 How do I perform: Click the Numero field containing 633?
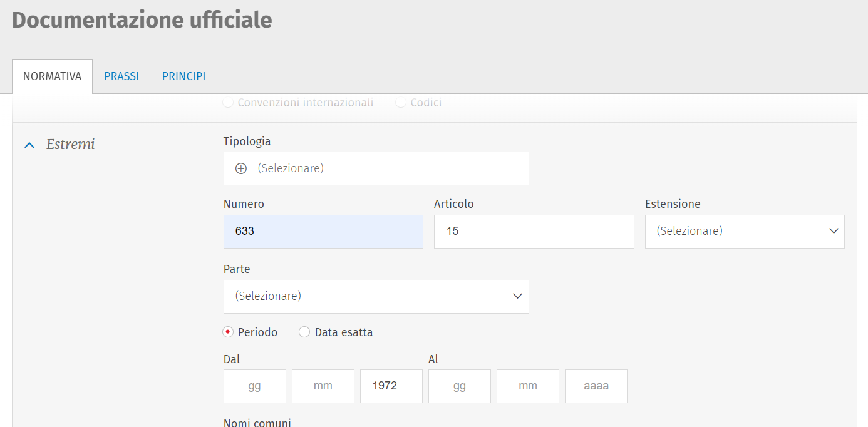[x=323, y=231]
